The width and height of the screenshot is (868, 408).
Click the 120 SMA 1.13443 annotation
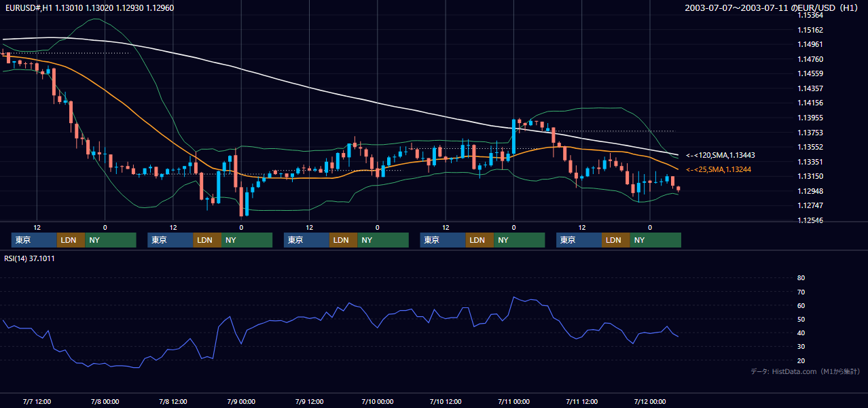click(721, 155)
